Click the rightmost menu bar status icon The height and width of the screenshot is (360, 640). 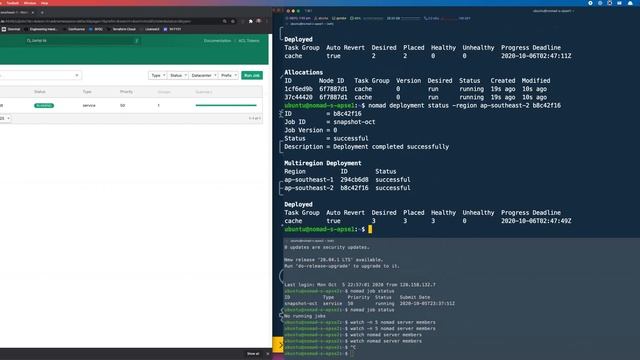pyautogui.click(x=630, y=3)
